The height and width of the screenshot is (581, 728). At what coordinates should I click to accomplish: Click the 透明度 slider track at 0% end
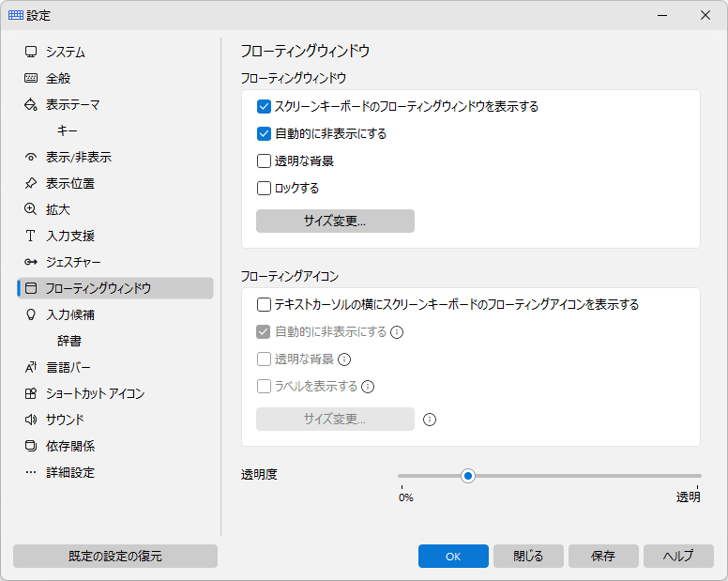coord(403,476)
